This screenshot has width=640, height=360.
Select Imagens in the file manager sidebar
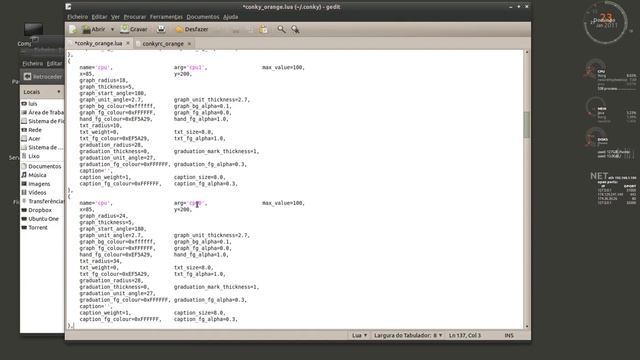[x=36, y=184]
